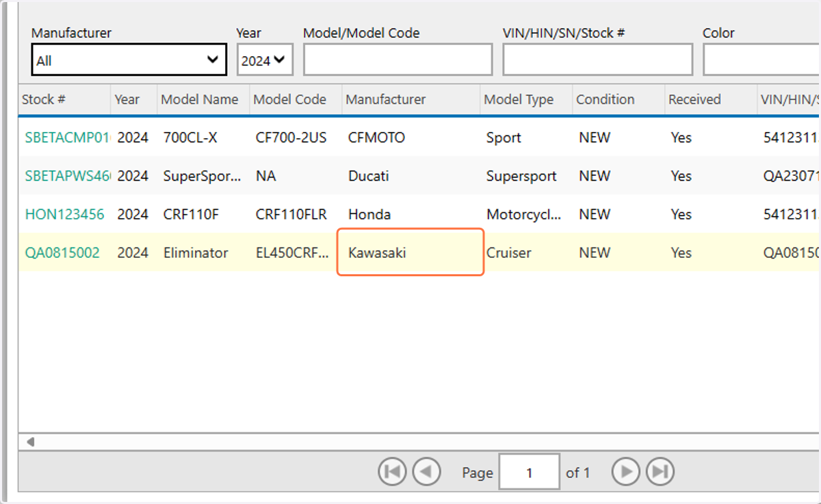Click model code CRF110FLR
Image resolution: width=821 pixels, height=504 pixels.
[x=293, y=214]
